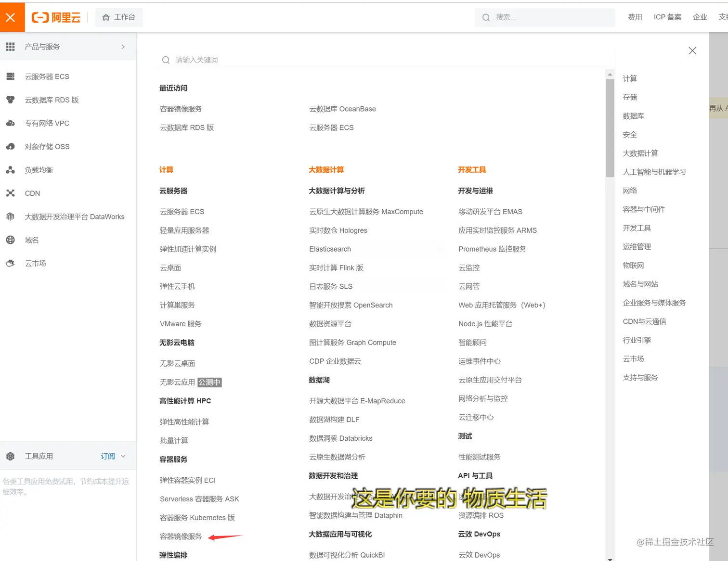
Task: Expand the 订阅 dropdown chevron
Action: point(123,456)
